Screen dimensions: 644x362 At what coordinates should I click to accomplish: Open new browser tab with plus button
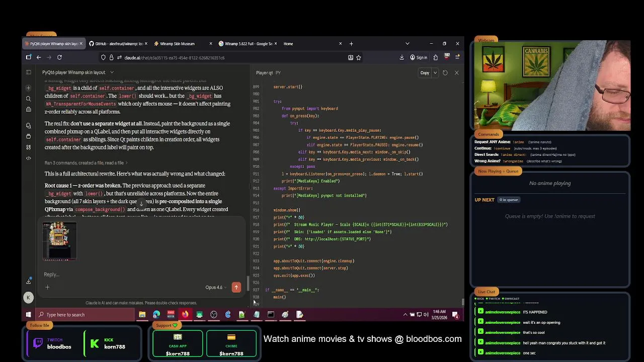tap(351, 44)
